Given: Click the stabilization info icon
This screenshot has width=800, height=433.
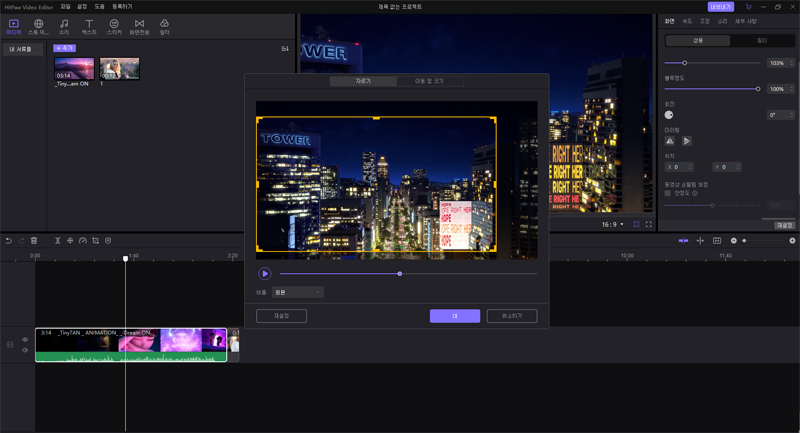Looking at the screenshot, I should pyautogui.click(x=695, y=193).
